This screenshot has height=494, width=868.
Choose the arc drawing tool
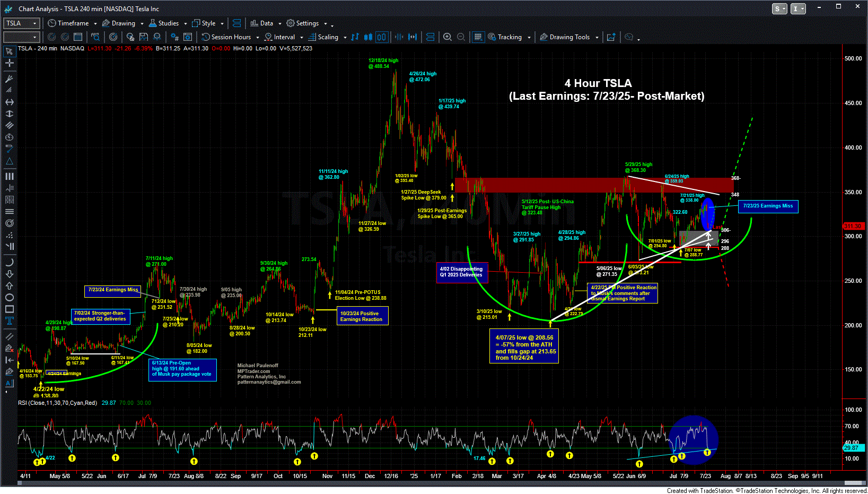point(9,262)
